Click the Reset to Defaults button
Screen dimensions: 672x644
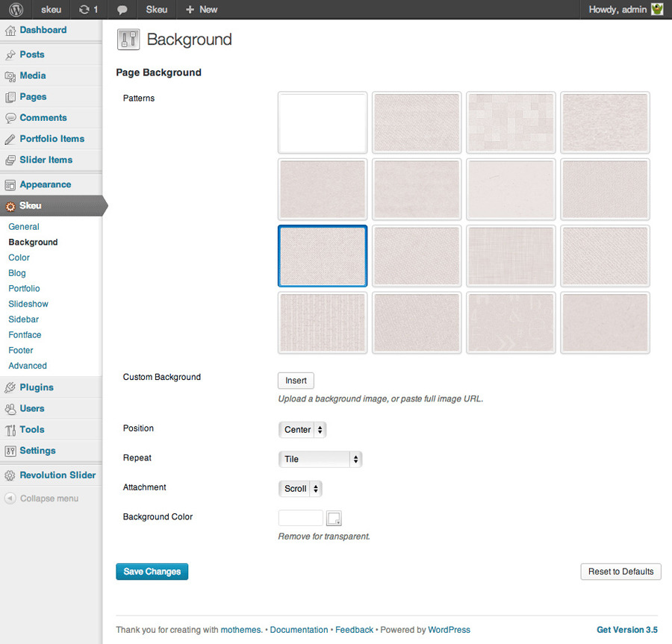620,572
